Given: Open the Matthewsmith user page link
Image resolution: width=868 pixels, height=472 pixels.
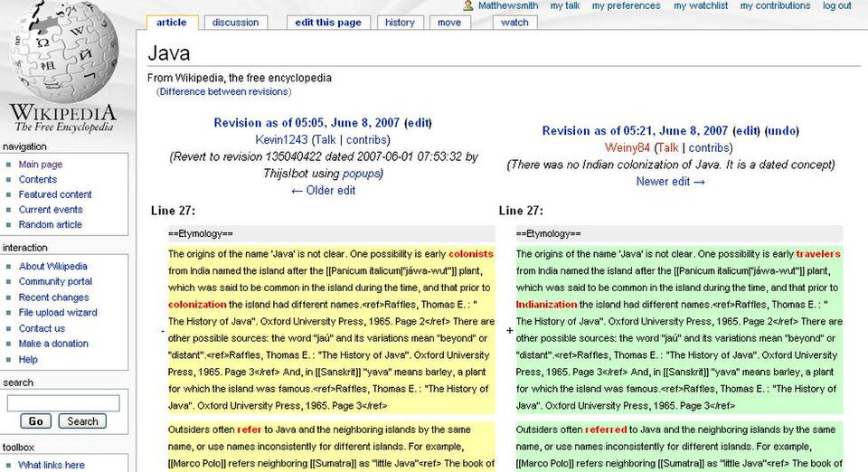Looking at the screenshot, I should (x=508, y=5).
